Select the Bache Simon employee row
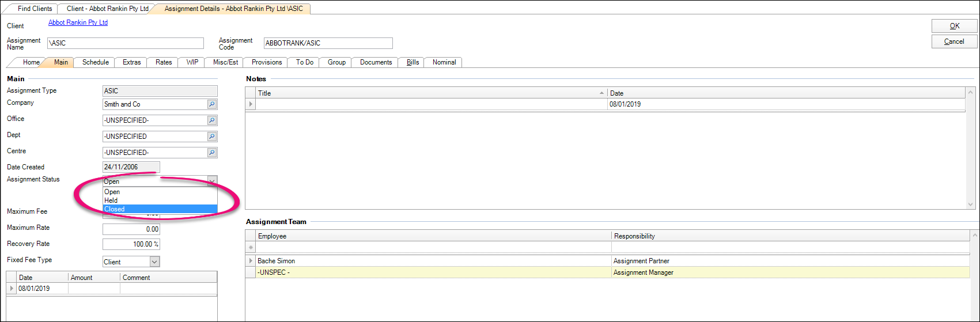The width and height of the screenshot is (980, 322). [x=432, y=261]
